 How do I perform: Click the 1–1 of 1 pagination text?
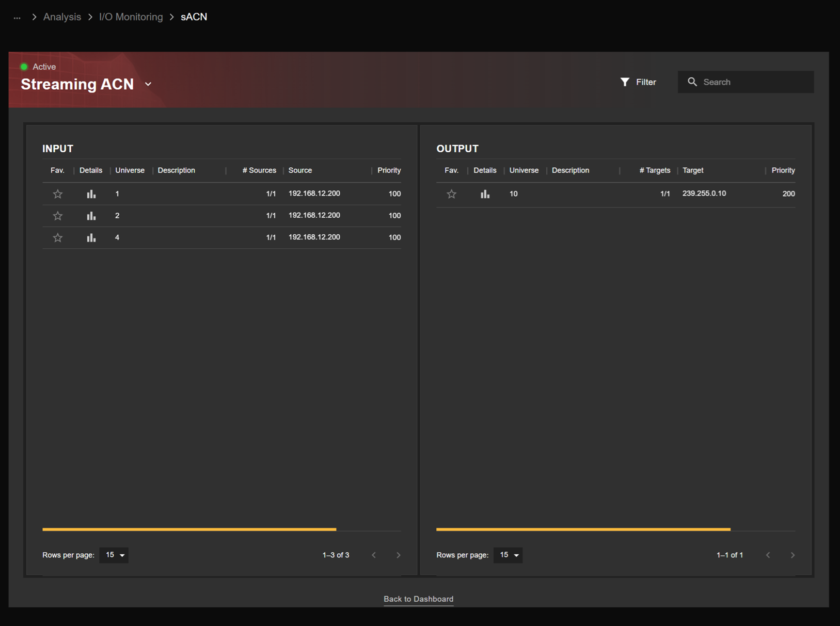pos(730,555)
